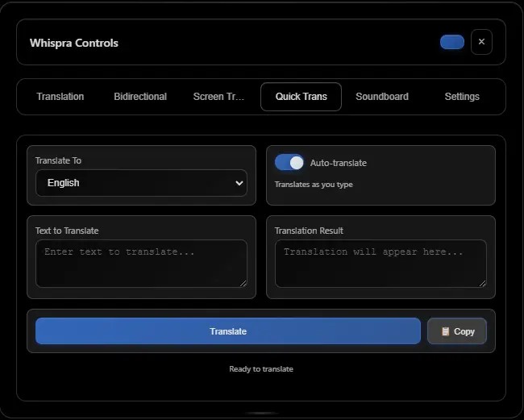Open the Bidirectional tab
This screenshot has height=420, width=524.
coord(140,97)
